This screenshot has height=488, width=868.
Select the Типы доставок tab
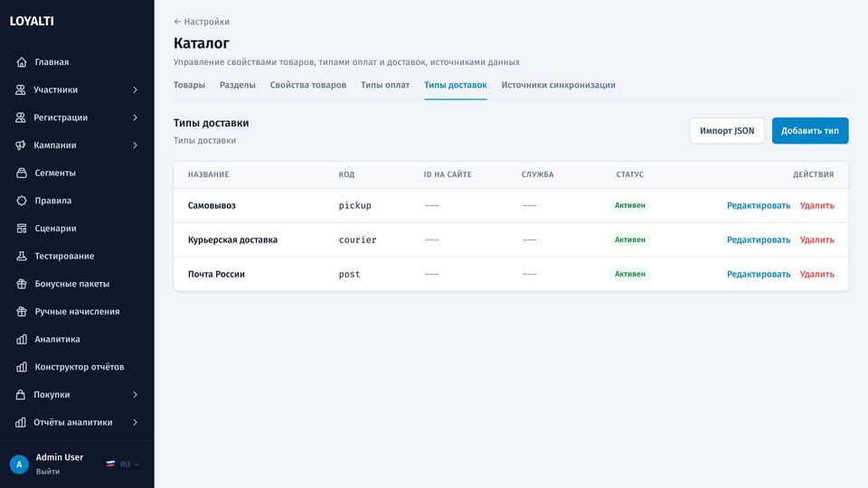coord(456,85)
